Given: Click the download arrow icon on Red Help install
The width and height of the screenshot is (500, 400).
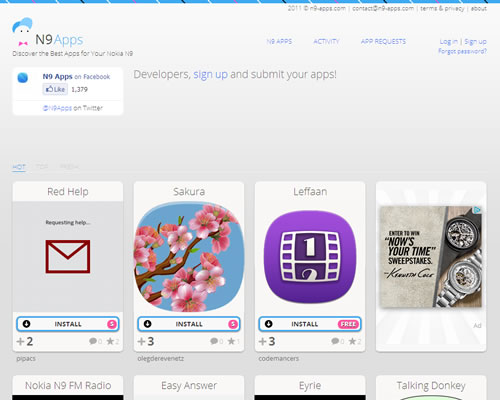Looking at the screenshot, I should coord(26,324).
